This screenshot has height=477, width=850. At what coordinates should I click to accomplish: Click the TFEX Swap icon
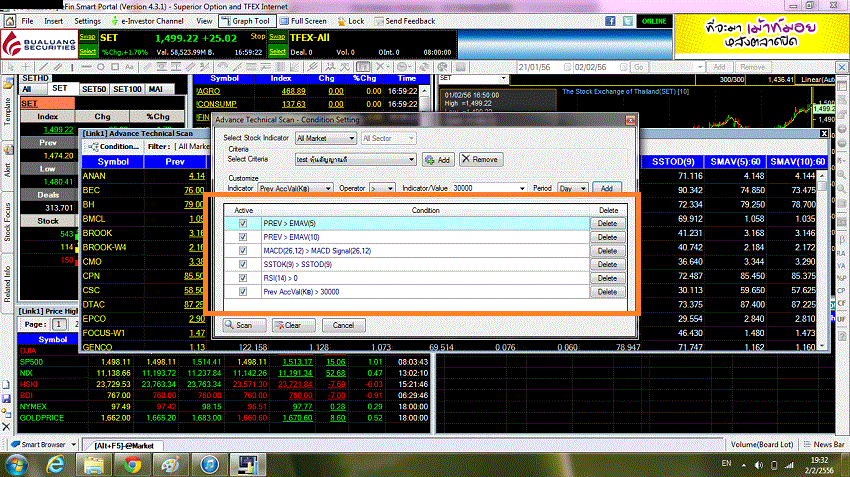point(277,37)
